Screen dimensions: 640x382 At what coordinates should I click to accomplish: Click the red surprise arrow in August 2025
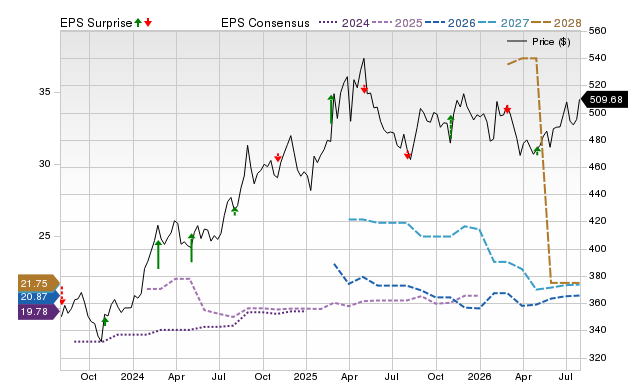coord(407,155)
